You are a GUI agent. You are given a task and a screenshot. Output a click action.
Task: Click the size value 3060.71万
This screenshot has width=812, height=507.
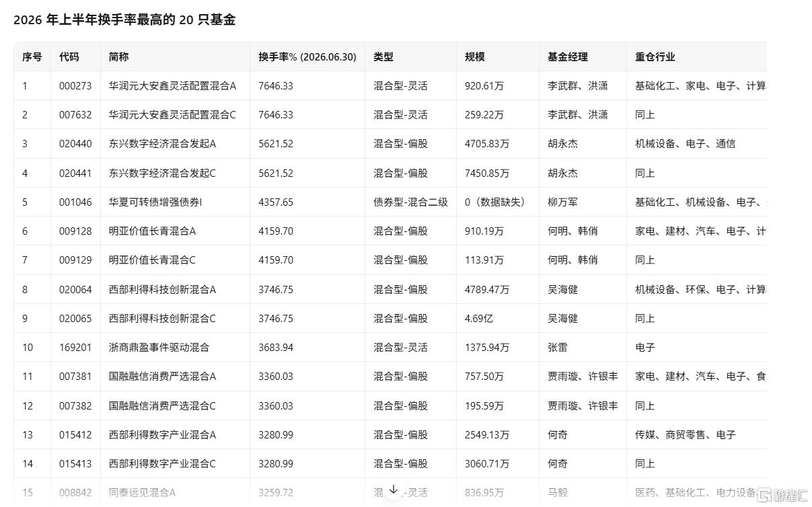487,464
